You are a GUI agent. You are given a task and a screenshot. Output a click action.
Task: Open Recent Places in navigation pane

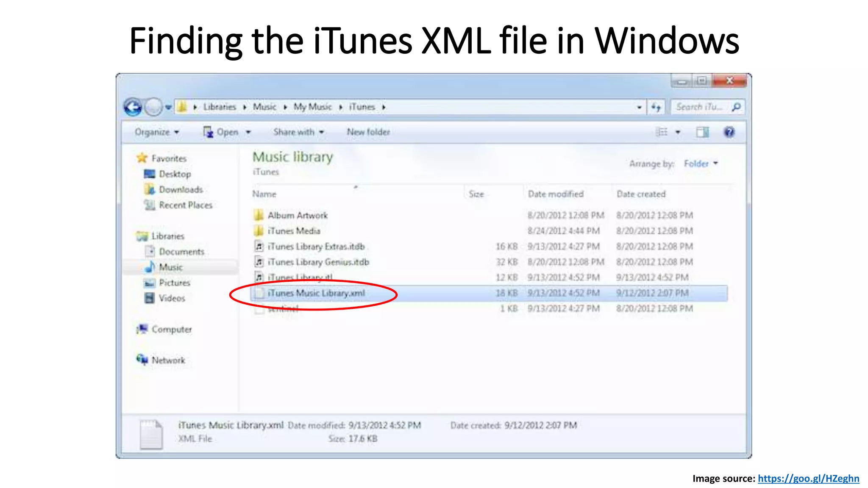coord(186,205)
